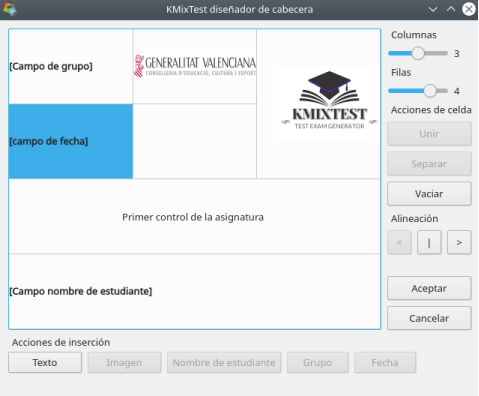
Task: Close the KMixTest header designer dialog
Action: (x=469, y=9)
